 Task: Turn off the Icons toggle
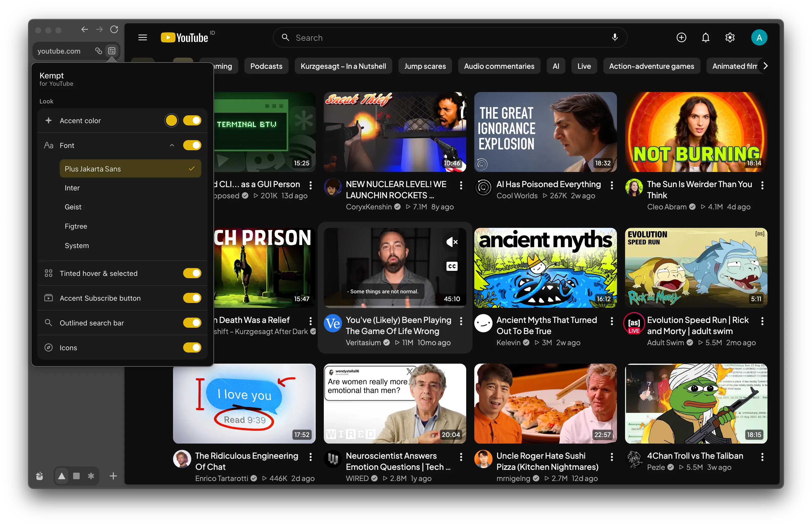[192, 348]
